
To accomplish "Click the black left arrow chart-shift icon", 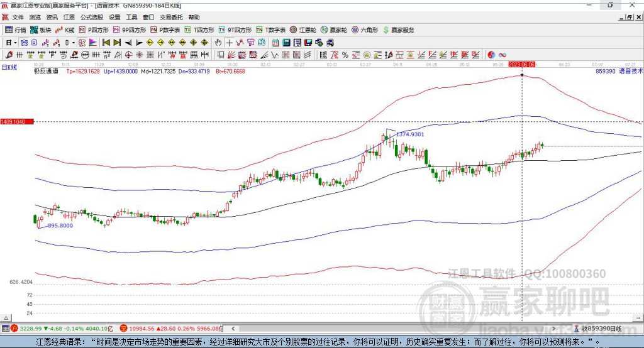I will point(128,43).
